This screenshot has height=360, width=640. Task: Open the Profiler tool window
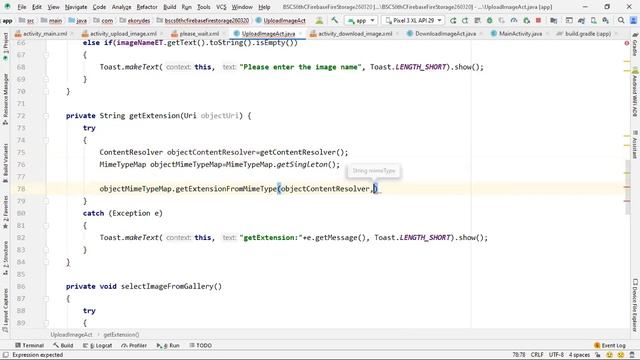pos(134,345)
